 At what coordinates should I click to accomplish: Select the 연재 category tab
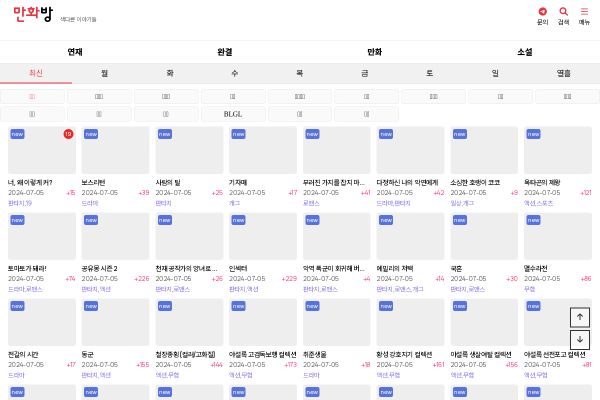[75, 52]
